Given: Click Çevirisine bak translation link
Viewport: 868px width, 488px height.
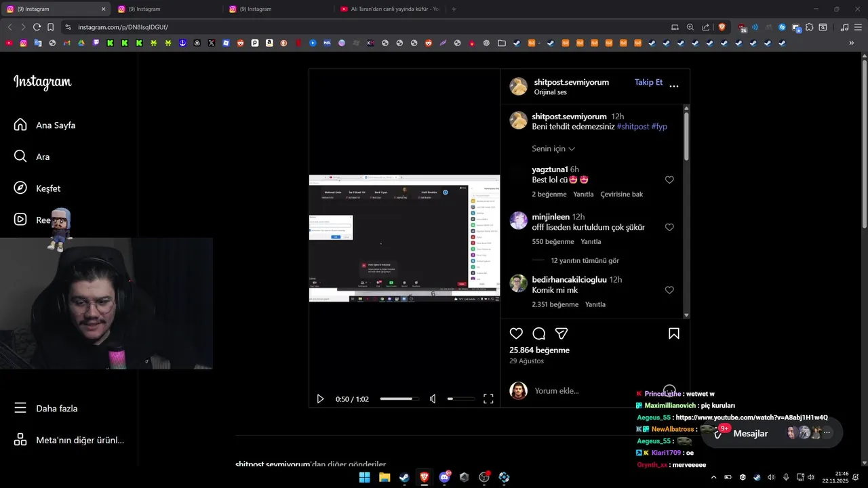Looking at the screenshot, I should (x=622, y=195).
